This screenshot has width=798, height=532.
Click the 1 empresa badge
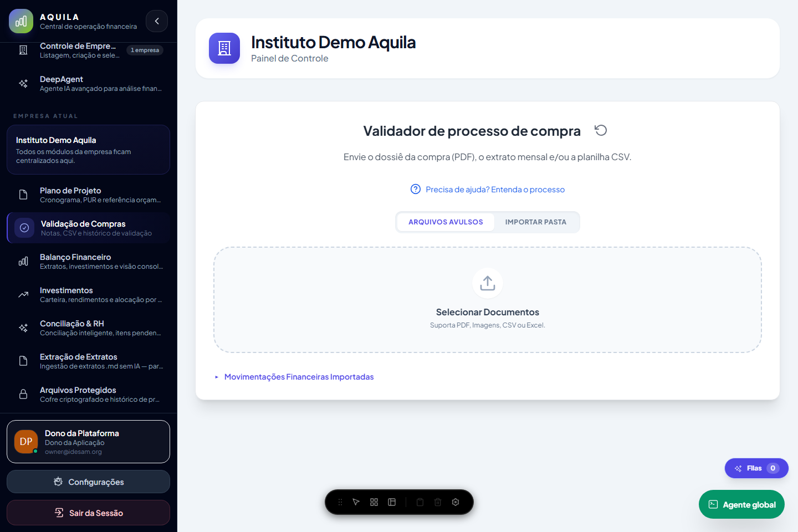pos(145,50)
